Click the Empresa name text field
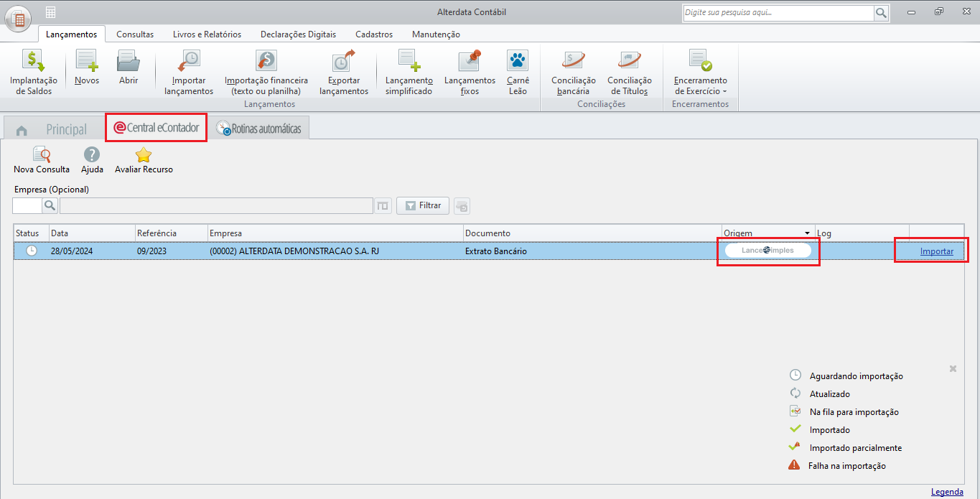The image size is (980, 499). [216, 206]
